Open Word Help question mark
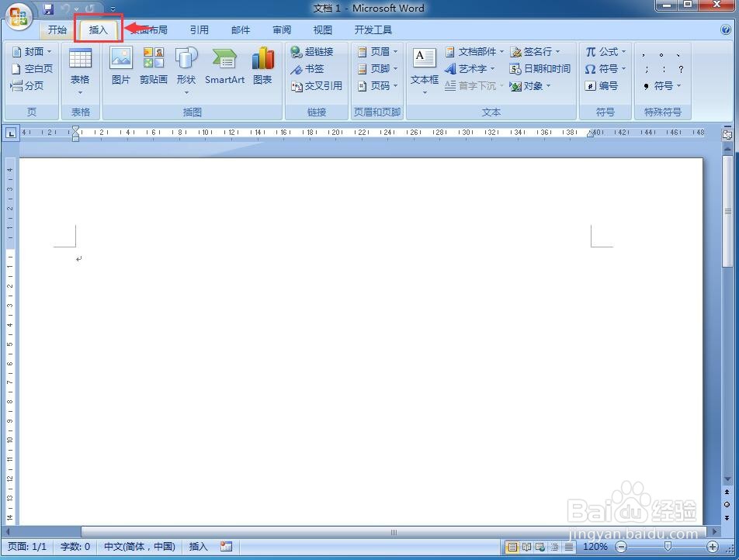The width and height of the screenshot is (739, 560). (725, 29)
